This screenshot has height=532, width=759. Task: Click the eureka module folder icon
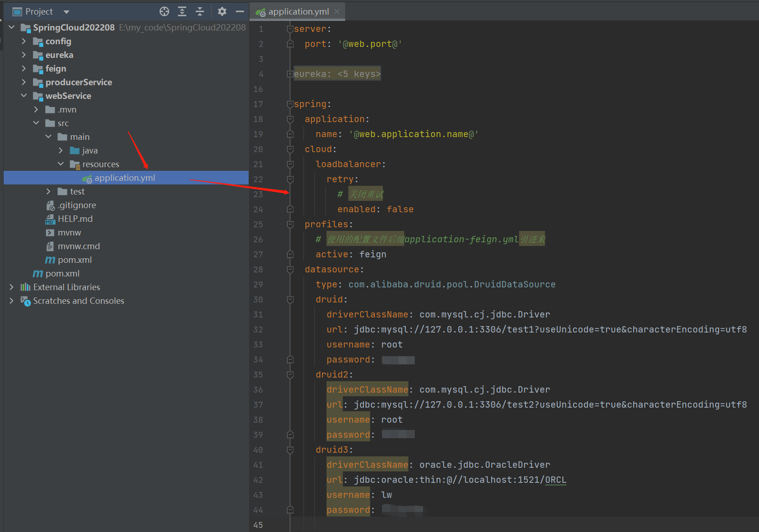(38, 55)
